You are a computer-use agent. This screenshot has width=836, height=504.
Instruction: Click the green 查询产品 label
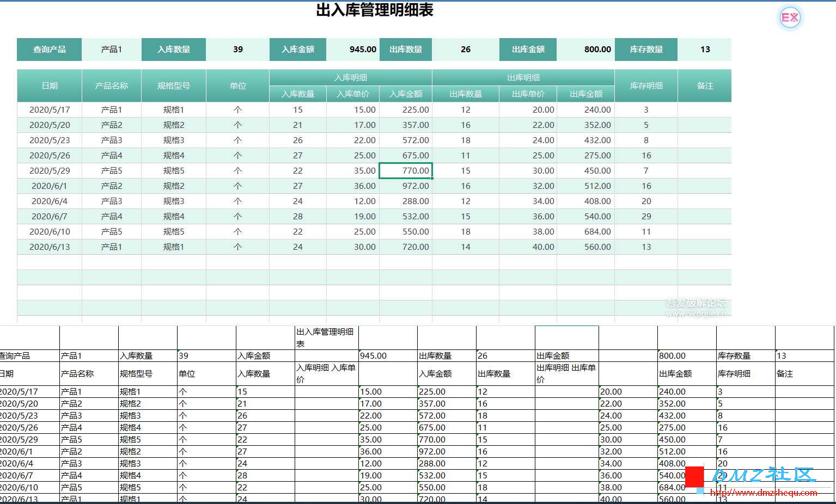pyautogui.click(x=49, y=50)
